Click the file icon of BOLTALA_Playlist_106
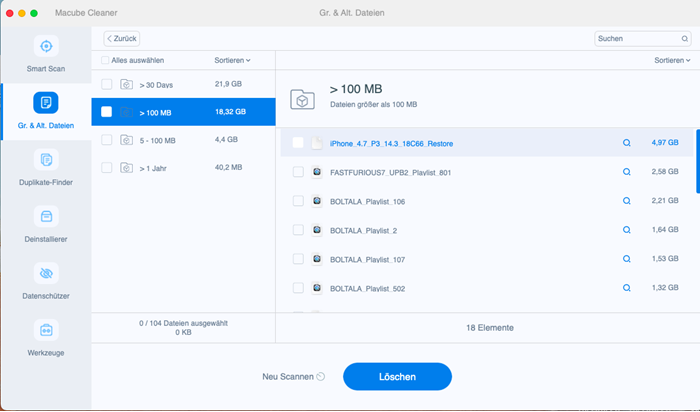700x412 pixels. pyautogui.click(x=317, y=201)
